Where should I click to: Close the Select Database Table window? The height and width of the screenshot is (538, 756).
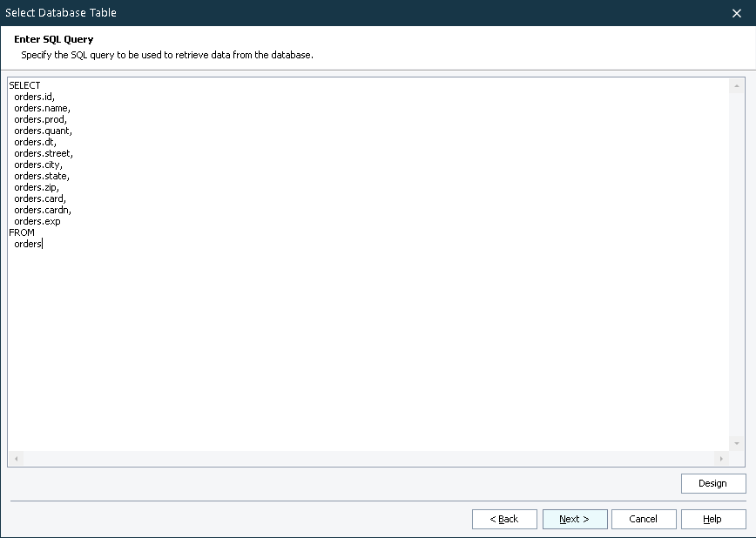(x=736, y=13)
